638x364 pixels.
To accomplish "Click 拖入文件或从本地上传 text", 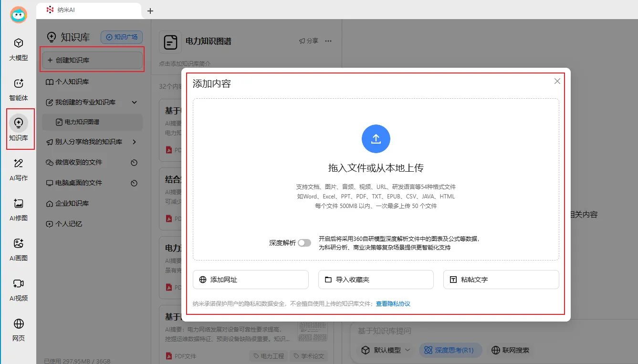I will point(376,168).
